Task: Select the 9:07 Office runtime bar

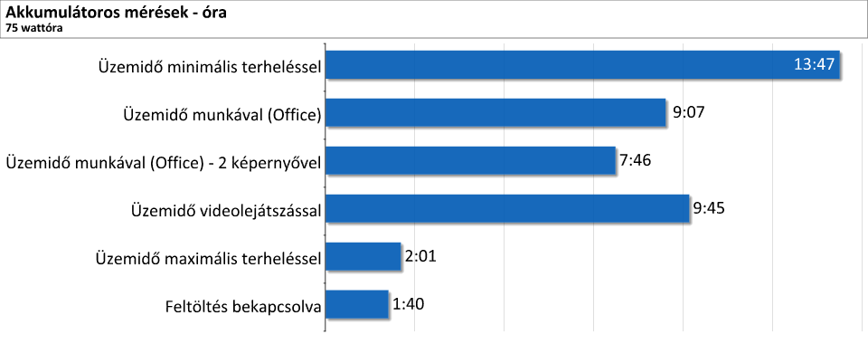Action: tap(495, 112)
